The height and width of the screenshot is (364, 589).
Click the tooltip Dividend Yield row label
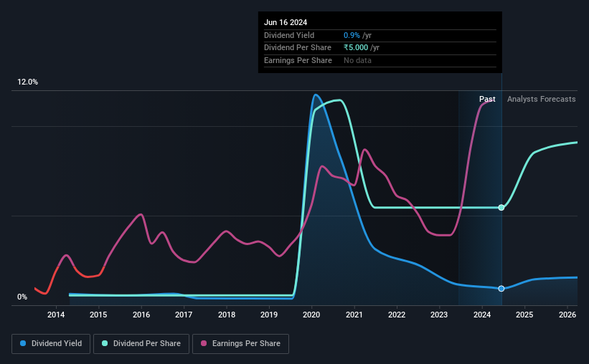tap(289, 35)
